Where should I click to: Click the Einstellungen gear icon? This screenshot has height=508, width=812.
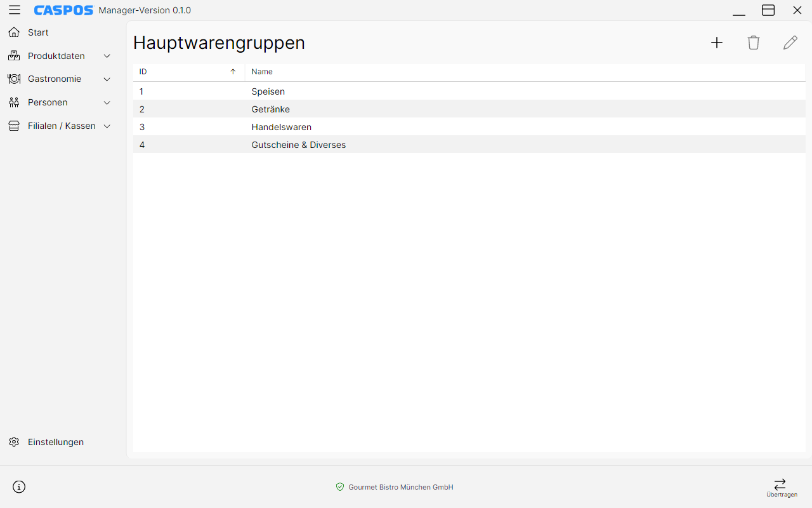point(14,442)
